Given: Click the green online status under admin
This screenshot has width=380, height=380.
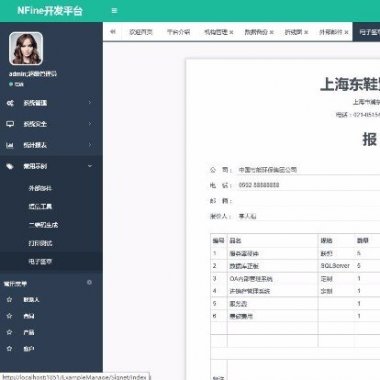Looking at the screenshot, I should click(x=16, y=84).
